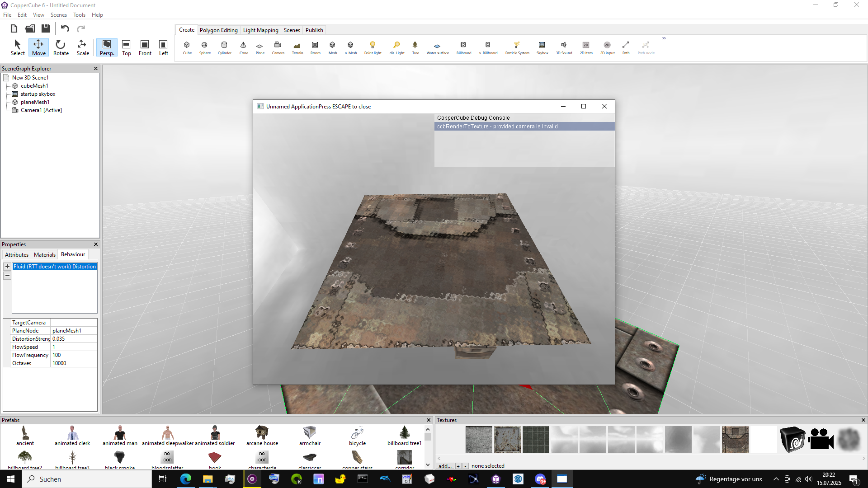Open the View menu
This screenshot has width=868, height=488.
coord(38,15)
